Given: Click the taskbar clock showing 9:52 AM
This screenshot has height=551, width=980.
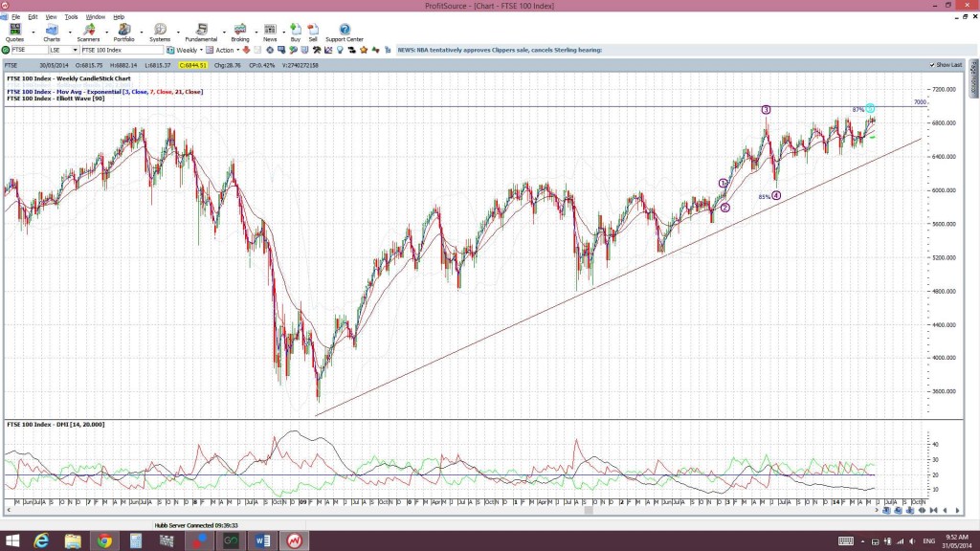Looking at the screenshot, I should click(956, 541).
